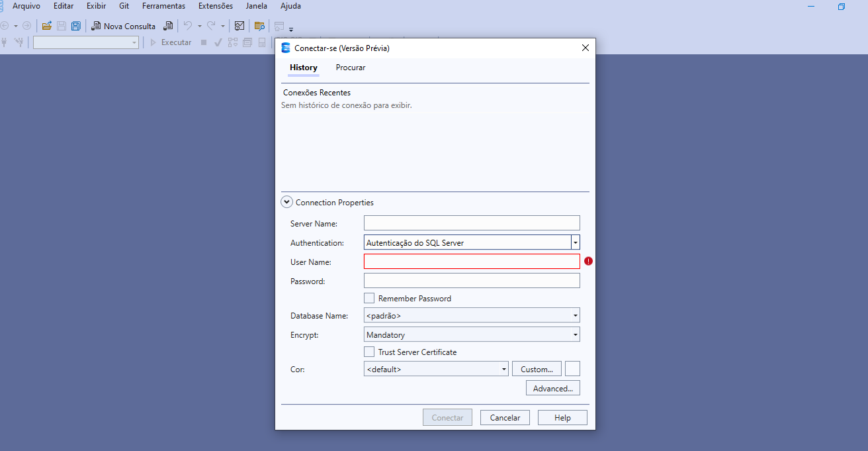This screenshot has height=451, width=868.
Task: Click the Change Connection plug icon
Action: click(19, 42)
